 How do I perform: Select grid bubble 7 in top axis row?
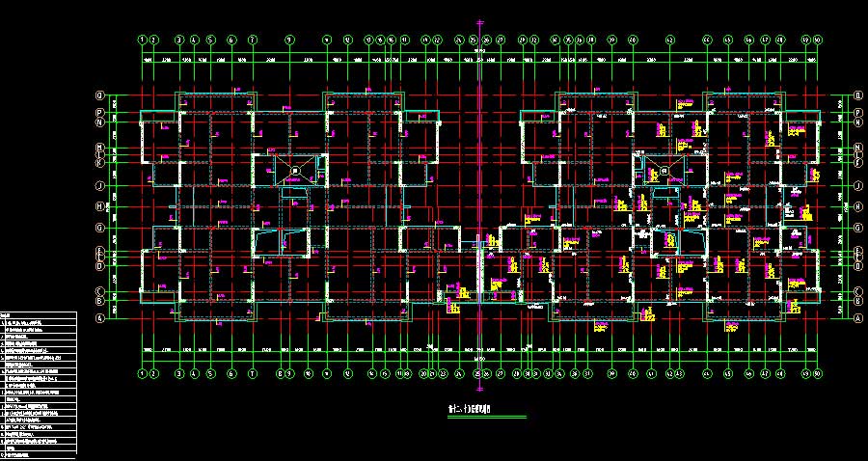pos(253,40)
